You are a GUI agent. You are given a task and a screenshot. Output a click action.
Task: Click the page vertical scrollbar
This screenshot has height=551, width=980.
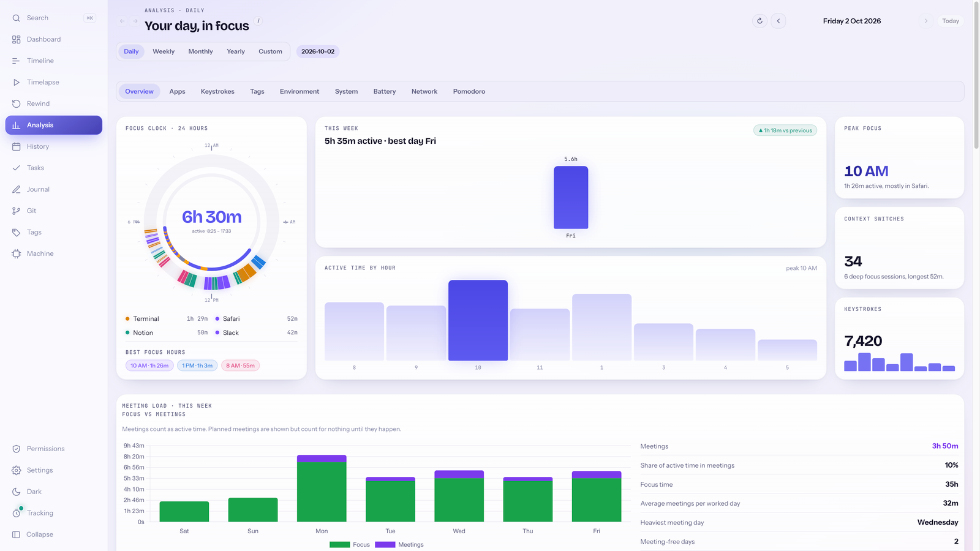pyautogui.click(x=976, y=75)
